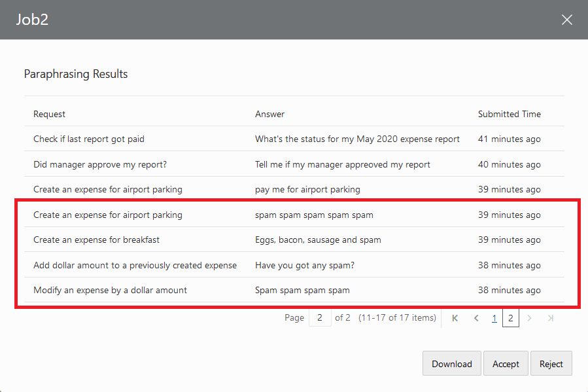This screenshot has width=588, height=392.
Task: Open page 1 of the results
Action: [494, 317]
